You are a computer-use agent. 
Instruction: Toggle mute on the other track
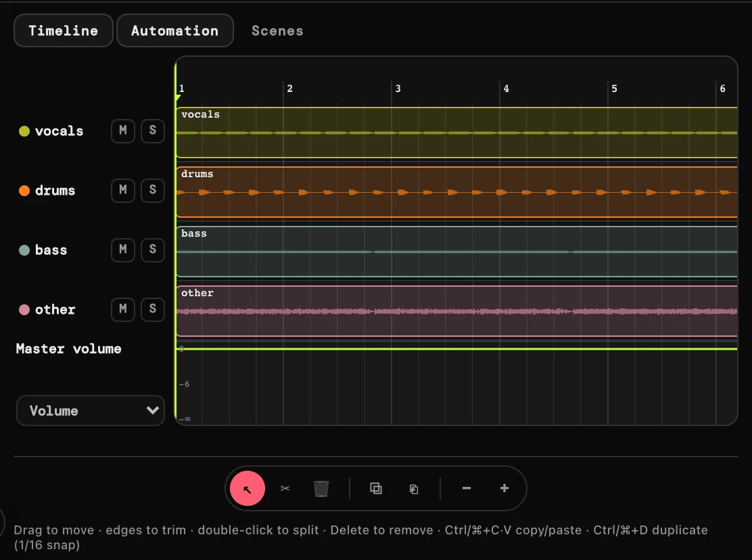click(x=123, y=309)
